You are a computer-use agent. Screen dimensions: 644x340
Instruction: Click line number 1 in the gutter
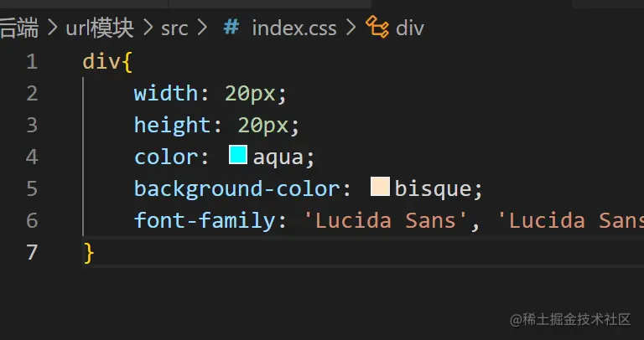pos(32,61)
